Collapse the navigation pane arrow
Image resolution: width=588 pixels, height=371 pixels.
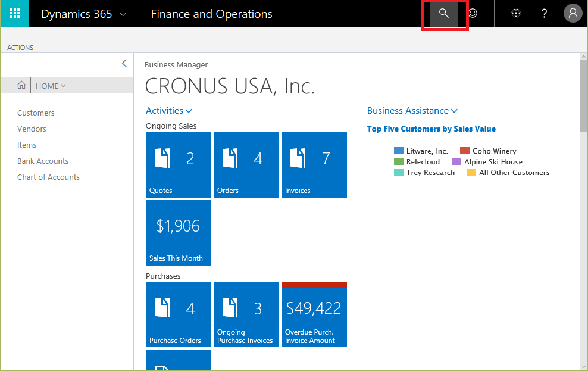click(x=124, y=63)
